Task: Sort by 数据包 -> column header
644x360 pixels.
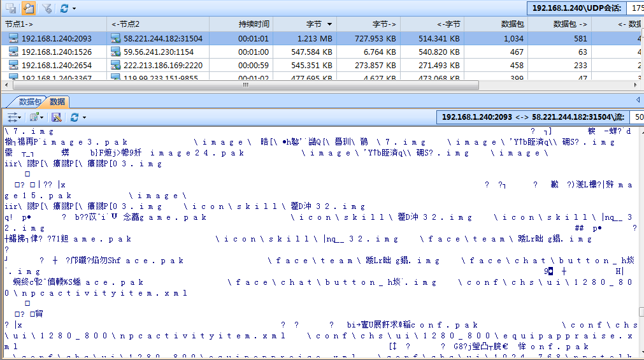Action: click(x=559, y=24)
